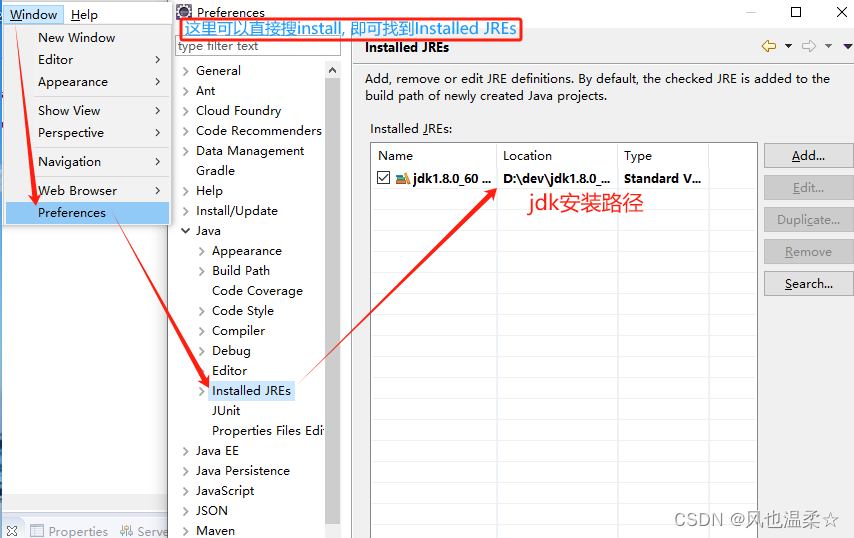Screen dimensions: 854x538
Task: Open the Web Browser submenu
Action: [x=88, y=191]
